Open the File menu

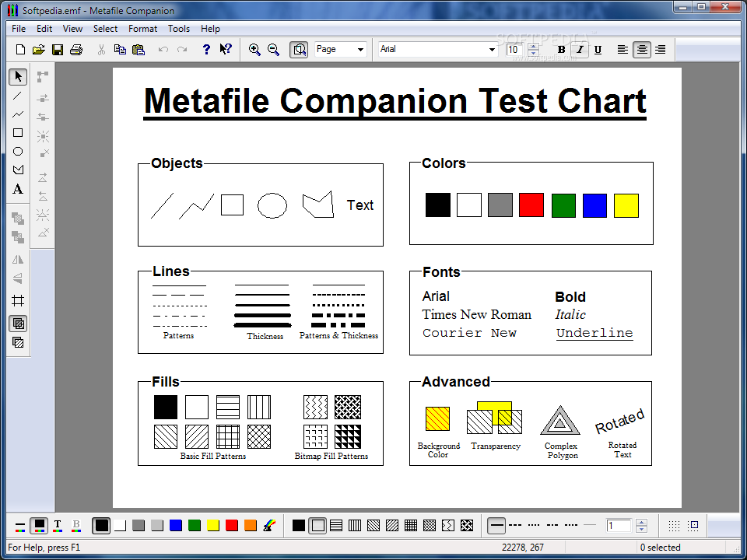19,29
